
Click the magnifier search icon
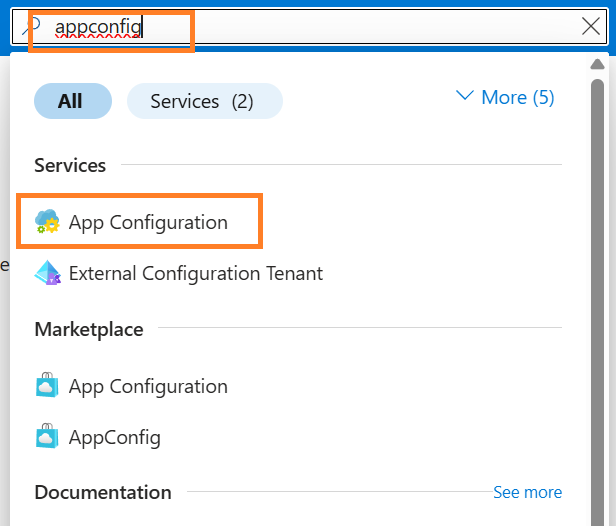click(x=31, y=26)
